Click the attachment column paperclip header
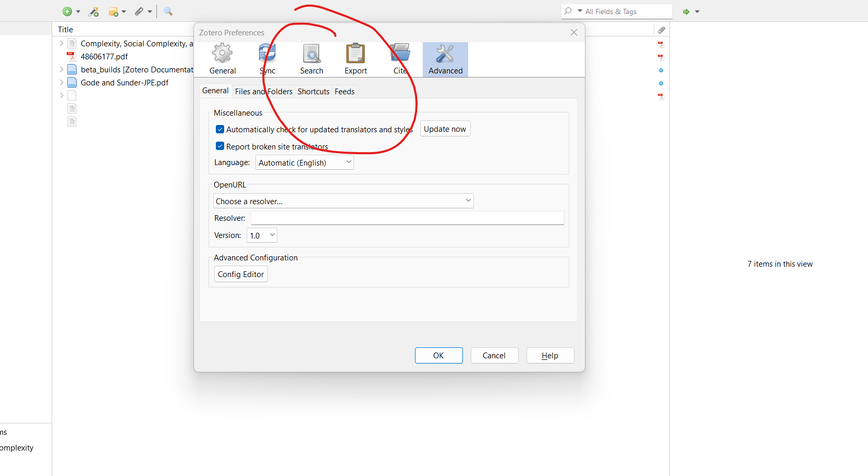The width and height of the screenshot is (868, 476). click(662, 30)
